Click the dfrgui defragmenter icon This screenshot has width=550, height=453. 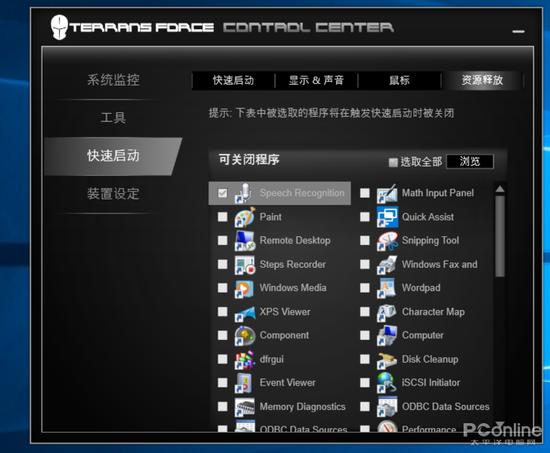tap(244, 359)
